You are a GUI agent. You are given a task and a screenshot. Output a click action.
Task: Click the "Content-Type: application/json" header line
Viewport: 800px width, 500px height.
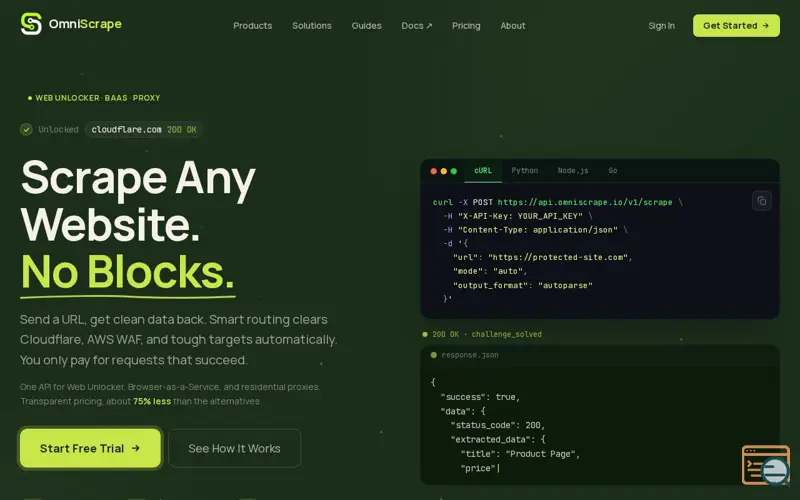pos(535,230)
